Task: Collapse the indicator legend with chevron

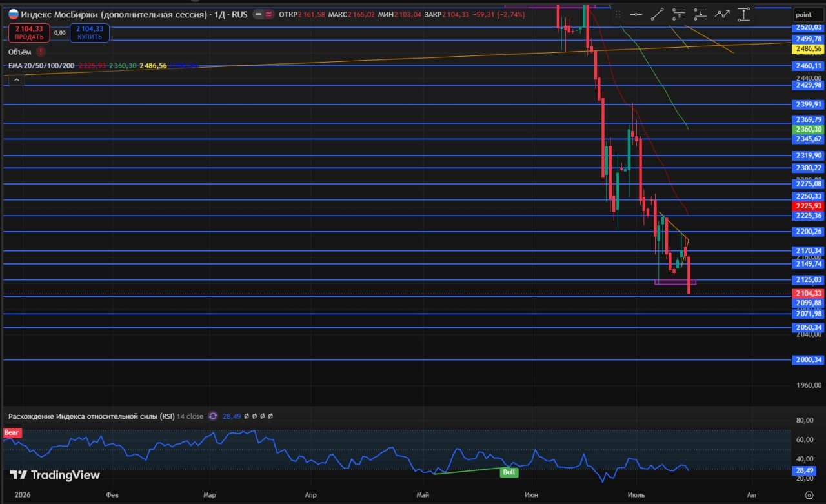Action: pyautogui.click(x=16, y=80)
